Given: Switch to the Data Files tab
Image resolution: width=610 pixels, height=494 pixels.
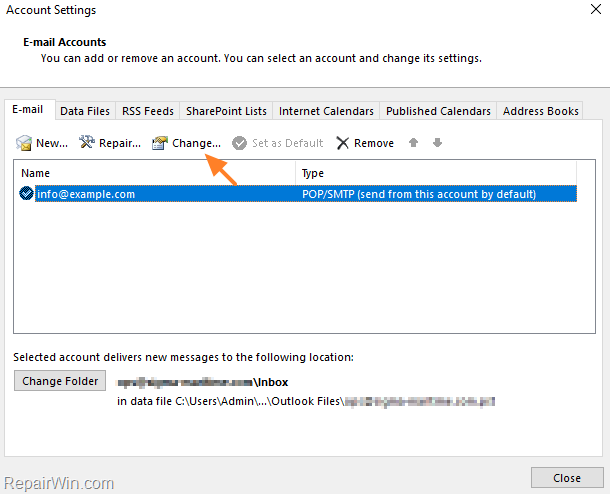Looking at the screenshot, I should coord(85,111).
